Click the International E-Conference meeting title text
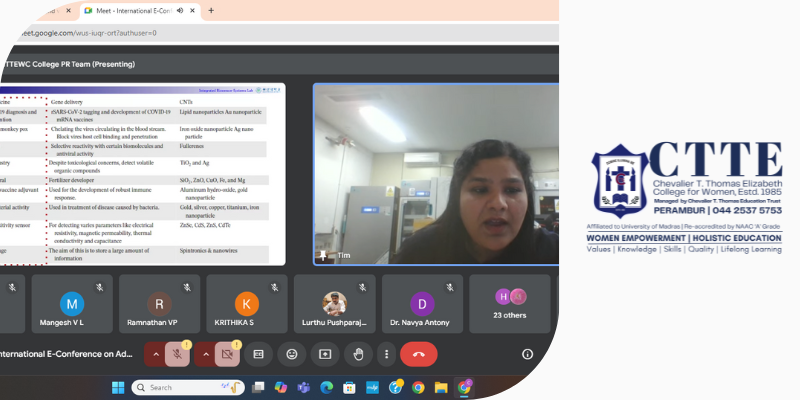This screenshot has height=400, width=800. (x=67, y=354)
